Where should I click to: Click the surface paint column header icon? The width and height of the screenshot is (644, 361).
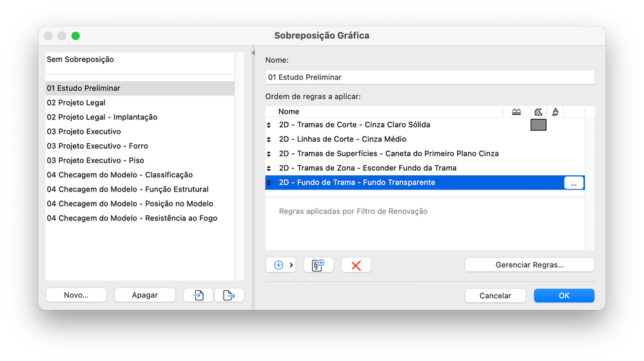[555, 112]
